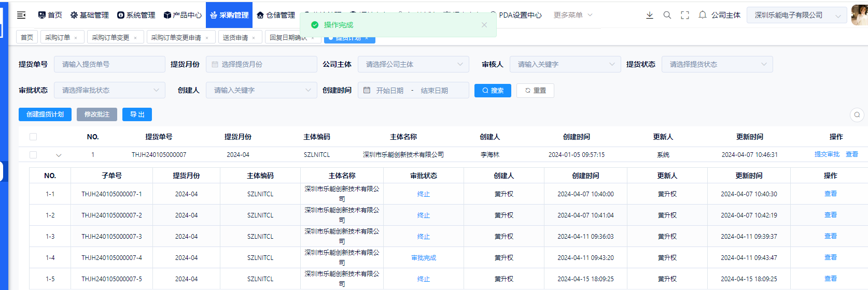Toggle the select-all header checkbox
The width and height of the screenshot is (868, 290).
coord(33,137)
